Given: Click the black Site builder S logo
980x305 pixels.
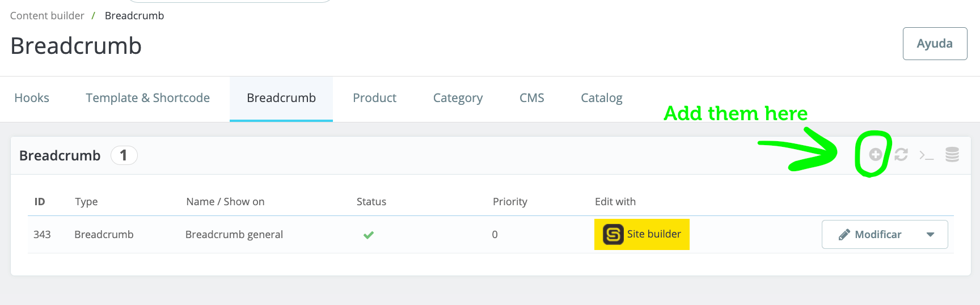Looking at the screenshot, I should click(613, 234).
